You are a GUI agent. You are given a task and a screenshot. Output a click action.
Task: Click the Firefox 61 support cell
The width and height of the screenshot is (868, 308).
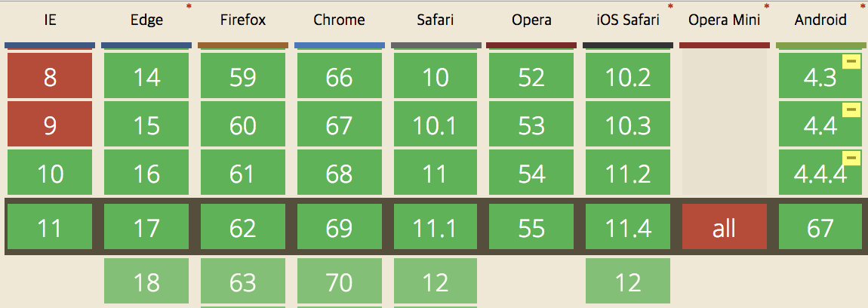243,171
